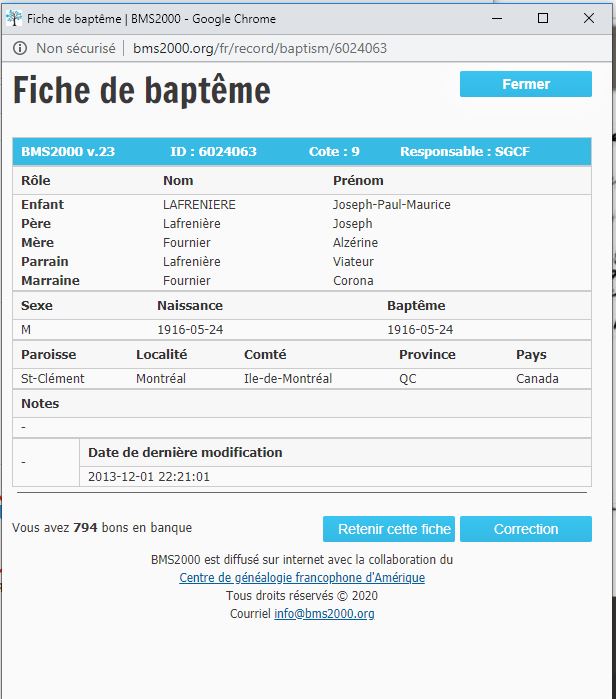Click 'BMS2000 v.23' header text
The width and height of the screenshot is (616, 699).
click(68, 152)
